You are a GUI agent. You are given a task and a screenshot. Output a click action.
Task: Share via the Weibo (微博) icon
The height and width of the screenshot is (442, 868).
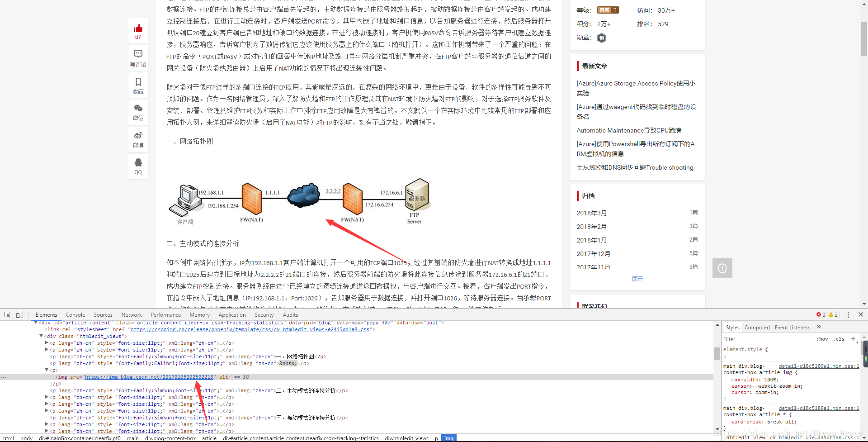point(138,135)
